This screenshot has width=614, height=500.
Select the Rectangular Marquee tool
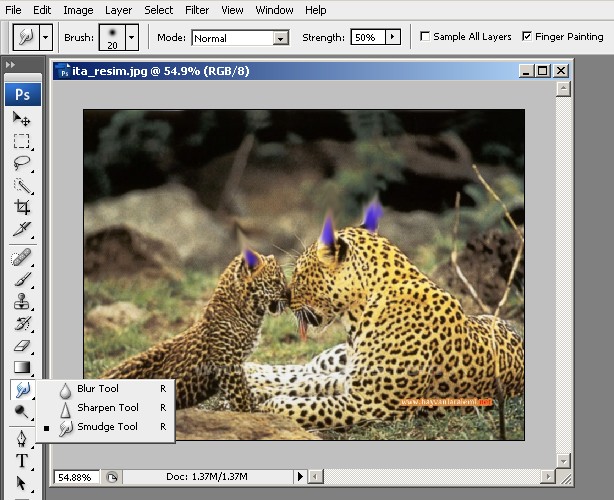[x=22, y=141]
